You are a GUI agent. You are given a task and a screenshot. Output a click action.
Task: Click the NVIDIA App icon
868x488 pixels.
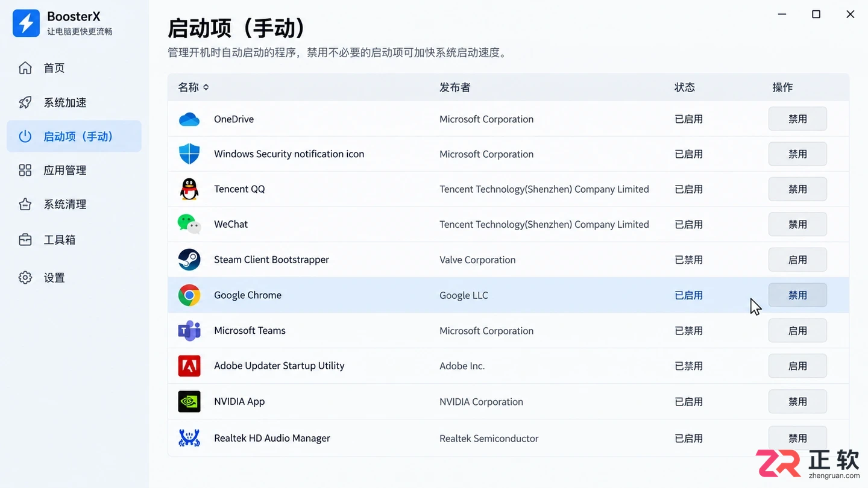189,402
